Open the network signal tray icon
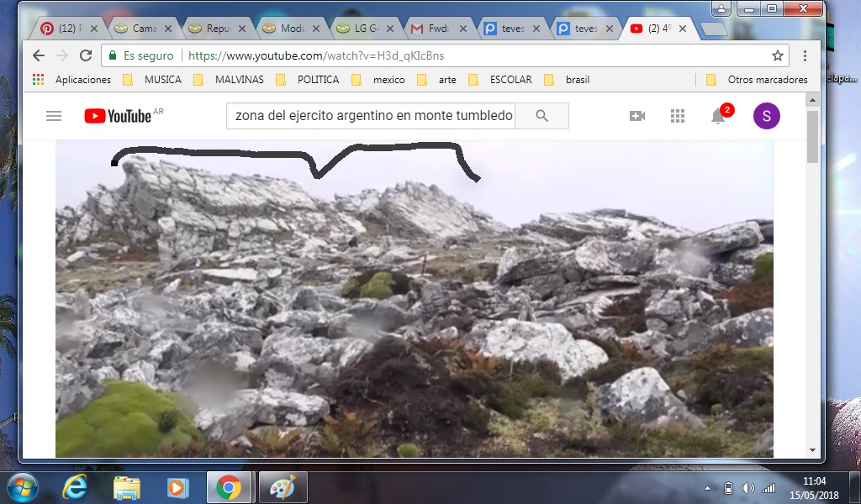Image resolution: width=861 pixels, height=504 pixels. (769, 488)
